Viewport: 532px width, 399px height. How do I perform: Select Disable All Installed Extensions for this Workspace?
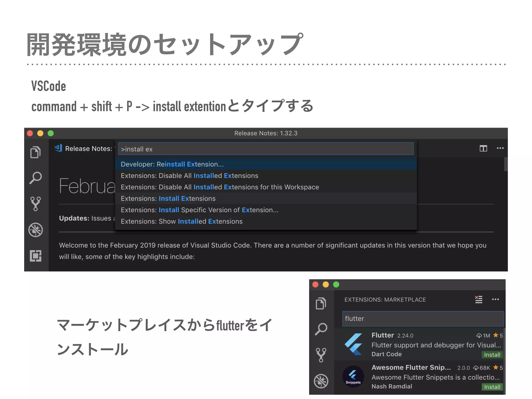point(266,187)
